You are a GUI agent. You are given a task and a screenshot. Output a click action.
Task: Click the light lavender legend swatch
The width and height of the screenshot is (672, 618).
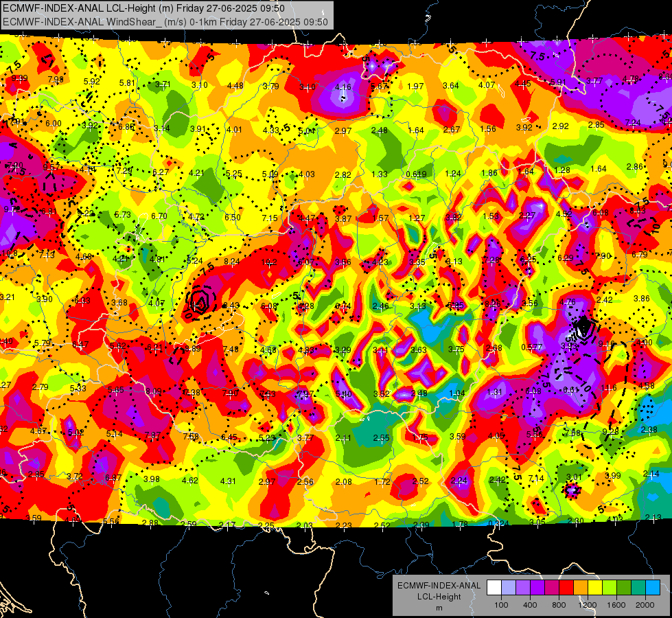click(509, 588)
